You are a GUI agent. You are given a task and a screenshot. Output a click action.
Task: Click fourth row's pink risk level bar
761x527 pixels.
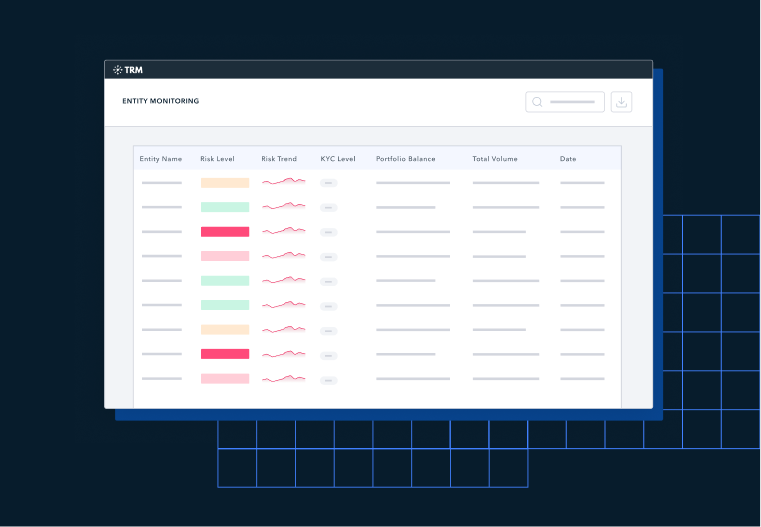click(x=225, y=256)
